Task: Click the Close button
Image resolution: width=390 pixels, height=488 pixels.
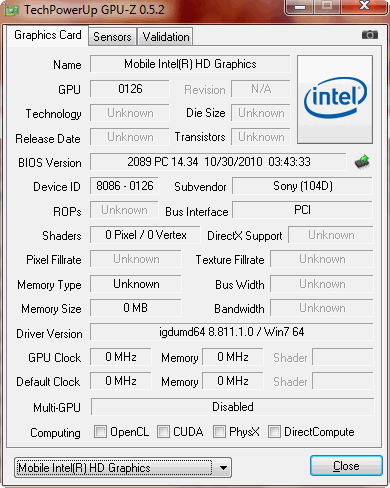Action: coord(346,466)
